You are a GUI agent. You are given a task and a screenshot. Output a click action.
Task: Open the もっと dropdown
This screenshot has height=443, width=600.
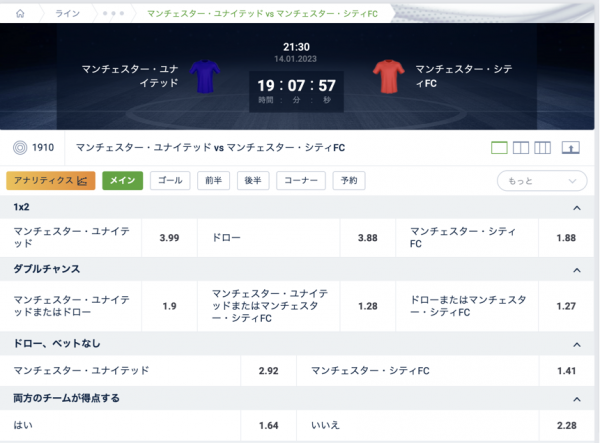[542, 181]
